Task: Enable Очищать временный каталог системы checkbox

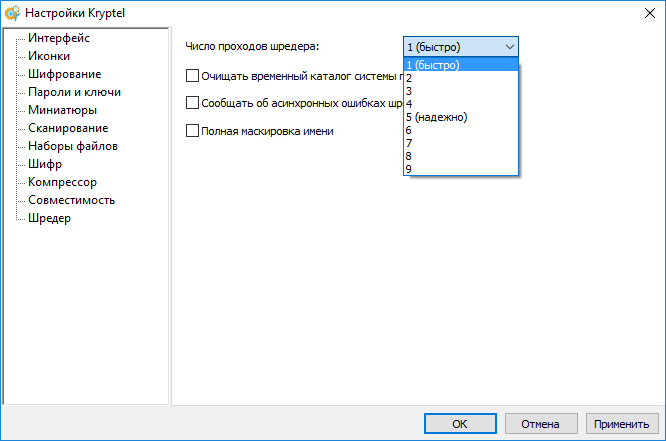Action: pyautogui.click(x=193, y=74)
